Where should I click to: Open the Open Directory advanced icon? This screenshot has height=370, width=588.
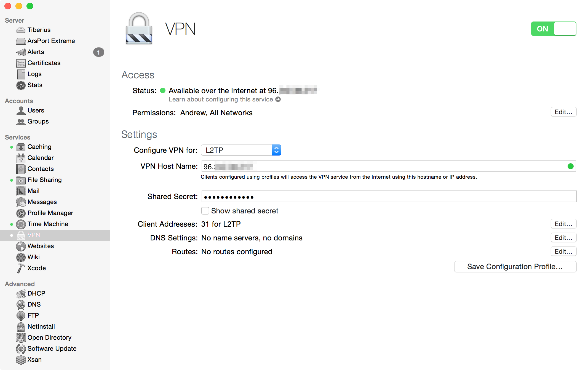21,337
